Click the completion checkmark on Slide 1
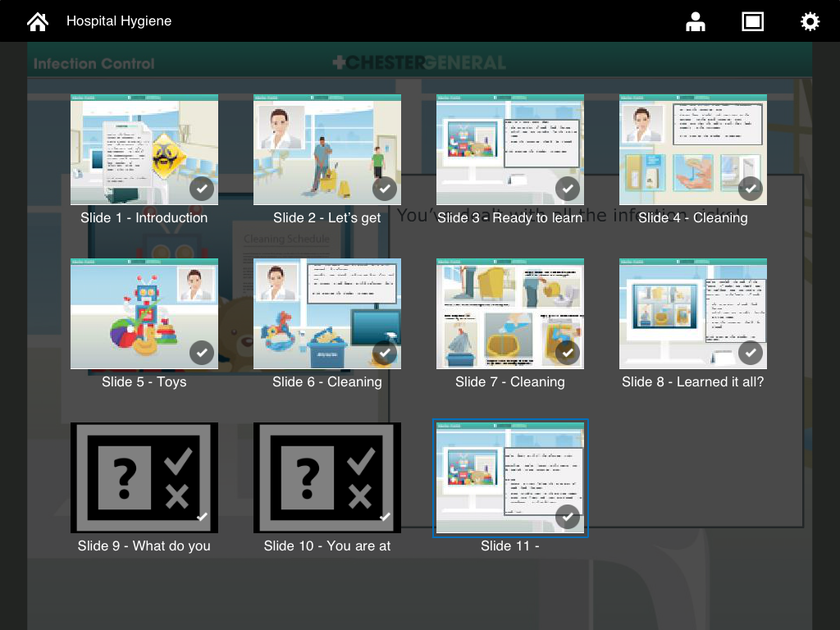Image resolution: width=840 pixels, height=630 pixels. (x=201, y=188)
